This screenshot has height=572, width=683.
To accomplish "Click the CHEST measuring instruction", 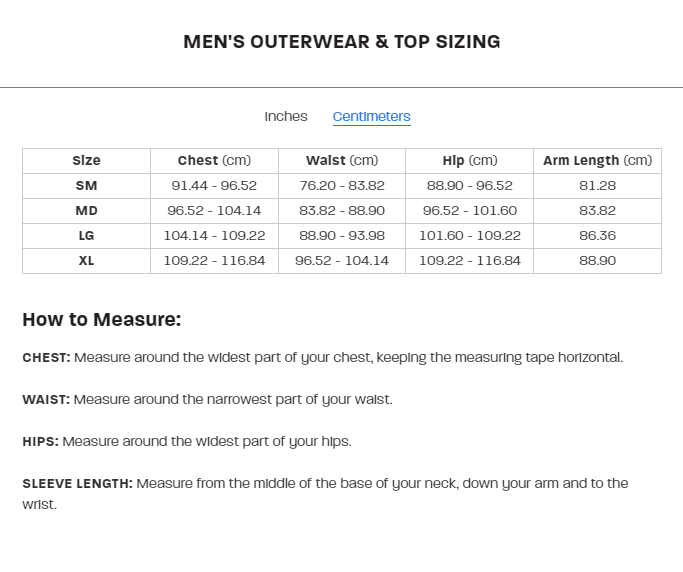I will point(322,358).
